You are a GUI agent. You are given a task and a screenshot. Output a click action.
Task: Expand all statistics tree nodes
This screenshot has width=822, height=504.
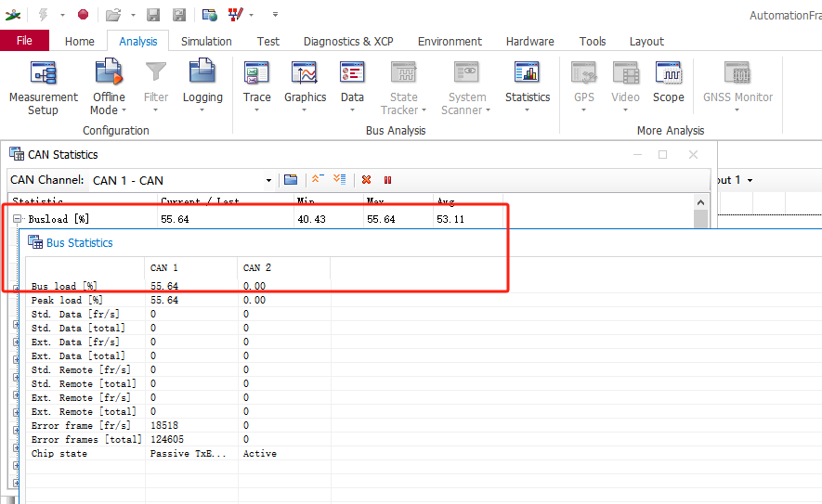pos(340,180)
